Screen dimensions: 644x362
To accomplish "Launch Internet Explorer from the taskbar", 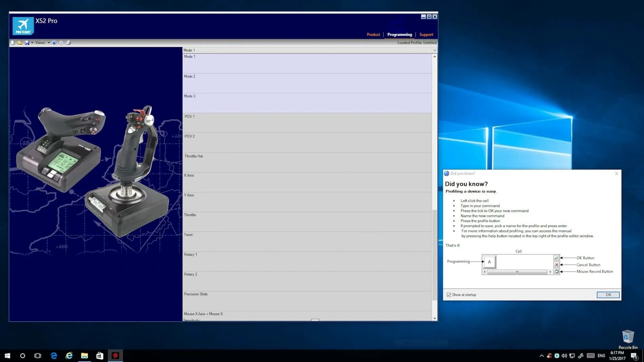I will tap(69, 356).
